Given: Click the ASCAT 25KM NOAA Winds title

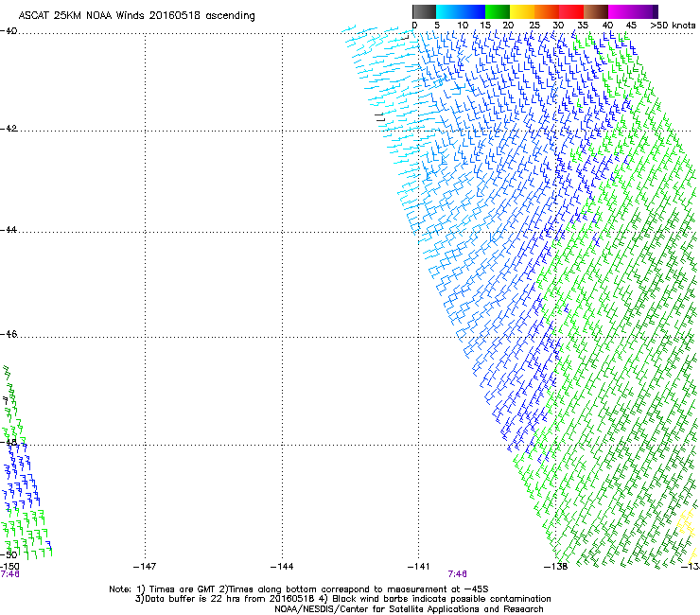Looking at the screenshot, I should pyautogui.click(x=136, y=16).
